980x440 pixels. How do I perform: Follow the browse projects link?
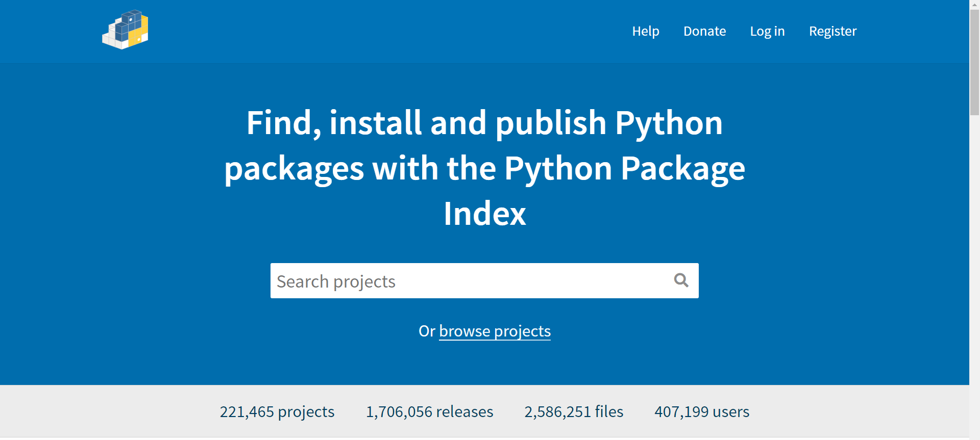click(495, 331)
